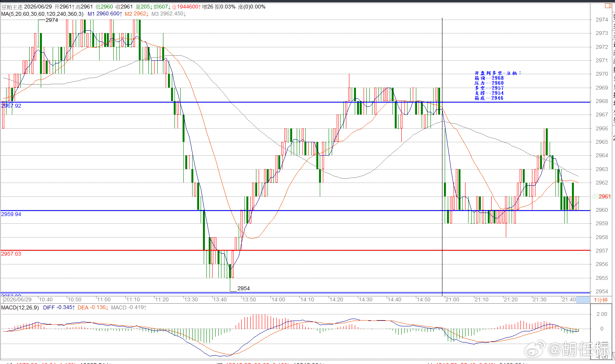Click the 箱底--2946 annotation line
Image resolution: width=615 pixels, height=364 pixels.
(x=489, y=98)
